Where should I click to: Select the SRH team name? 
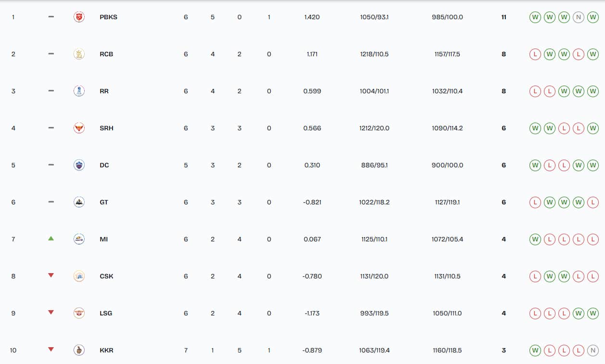[x=106, y=128]
